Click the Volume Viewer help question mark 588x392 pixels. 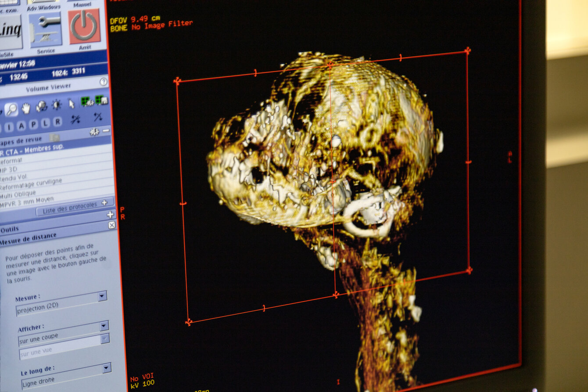tap(103, 82)
